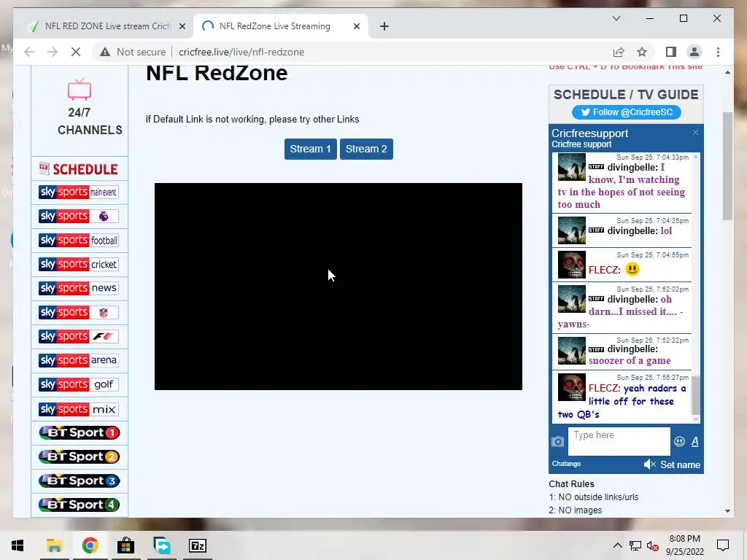
Task: Close the NFL RedZone Live Streaming tab
Action: [356, 27]
